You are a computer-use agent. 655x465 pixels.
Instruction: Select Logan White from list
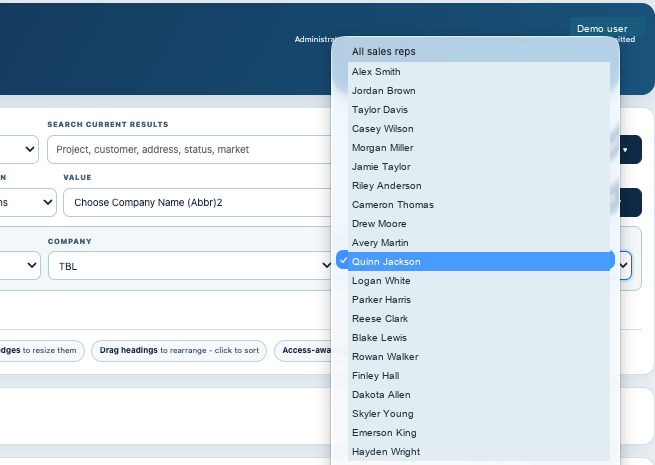coord(479,281)
